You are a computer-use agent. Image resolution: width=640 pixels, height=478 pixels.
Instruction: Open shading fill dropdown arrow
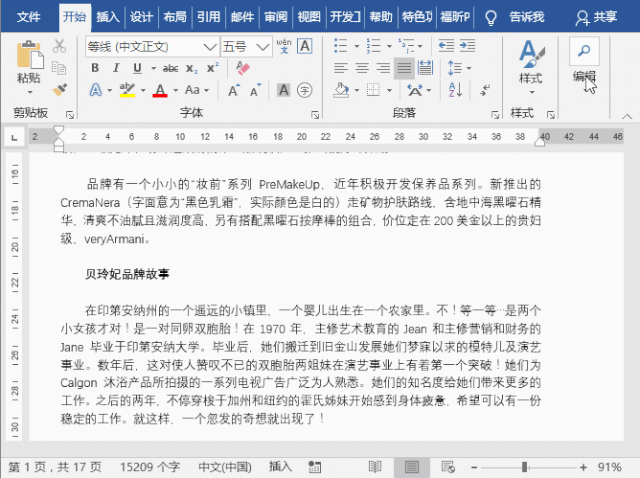(x=357, y=90)
